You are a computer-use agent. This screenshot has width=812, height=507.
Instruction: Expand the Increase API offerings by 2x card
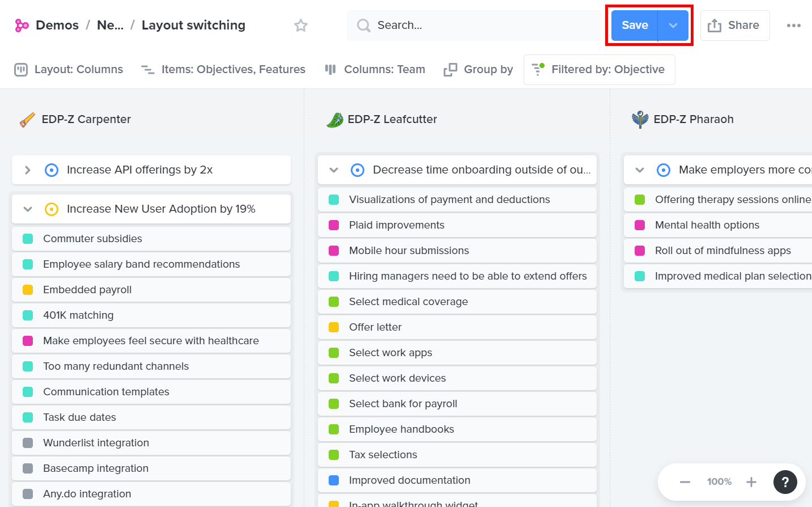(28, 170)
